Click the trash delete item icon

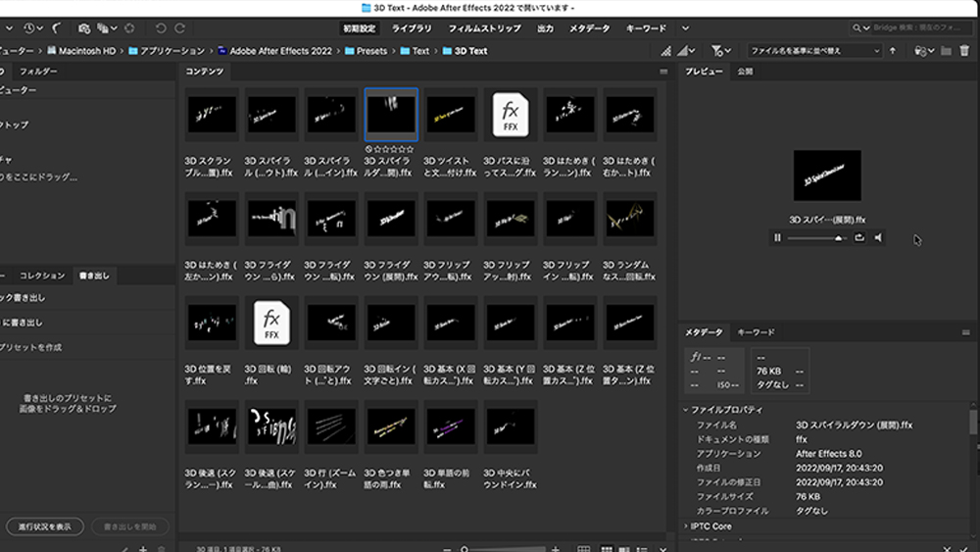click(x=964, y=51)
